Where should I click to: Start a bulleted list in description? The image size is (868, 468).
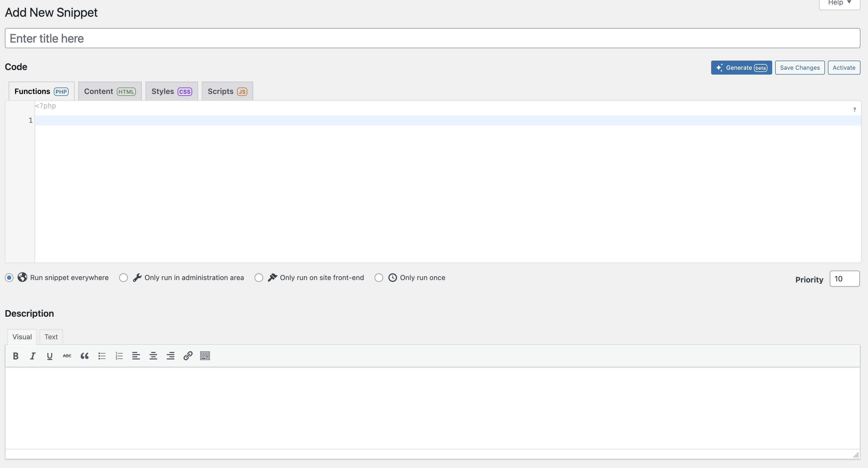click(x=102, y=356)
